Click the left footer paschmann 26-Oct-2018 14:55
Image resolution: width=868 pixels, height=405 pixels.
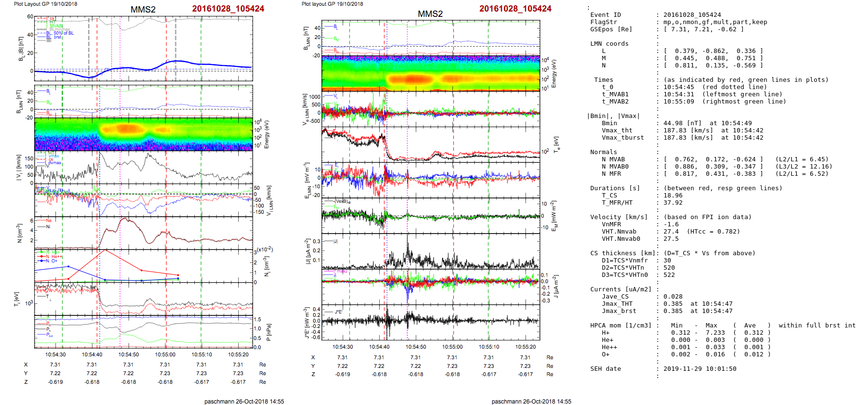[x=244, y=401]
